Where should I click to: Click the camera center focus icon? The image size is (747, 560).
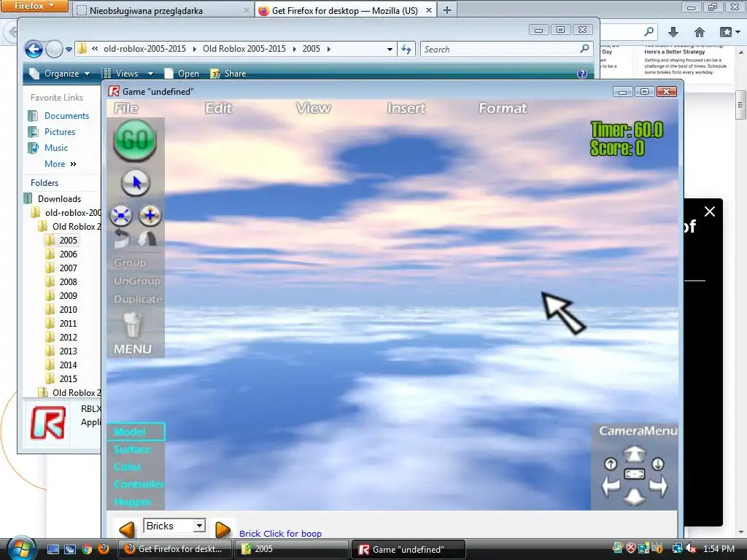tap(634, 474)
